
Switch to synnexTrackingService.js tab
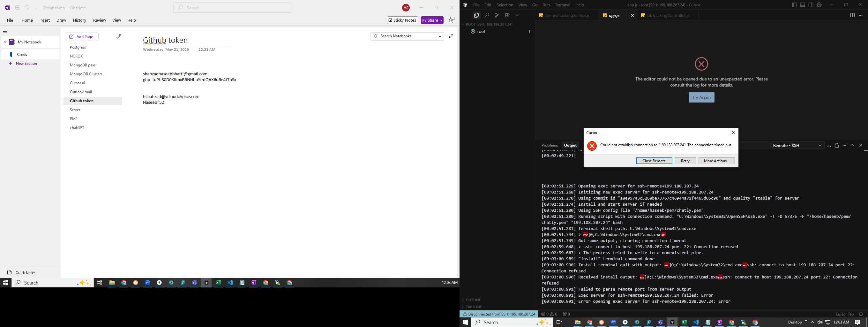567,16
